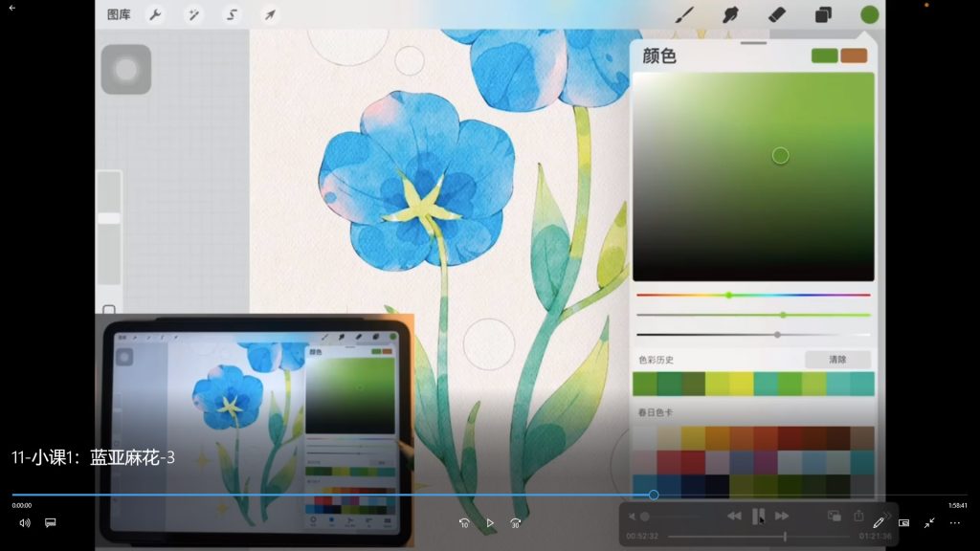Open the Adjustments magic wand menu
This screenshot has width=980, height=551.
click(x=193, y=14)
